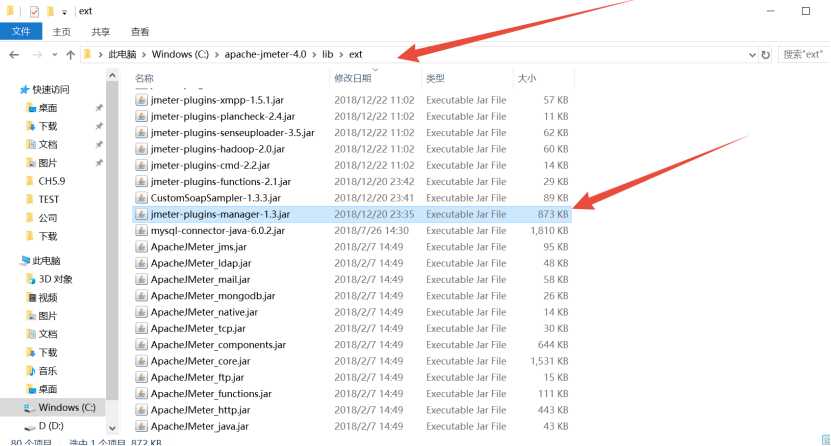Screen dimensions: 831x446
Task: Open pinned 文档 under 快速访问
Action: 47,145
